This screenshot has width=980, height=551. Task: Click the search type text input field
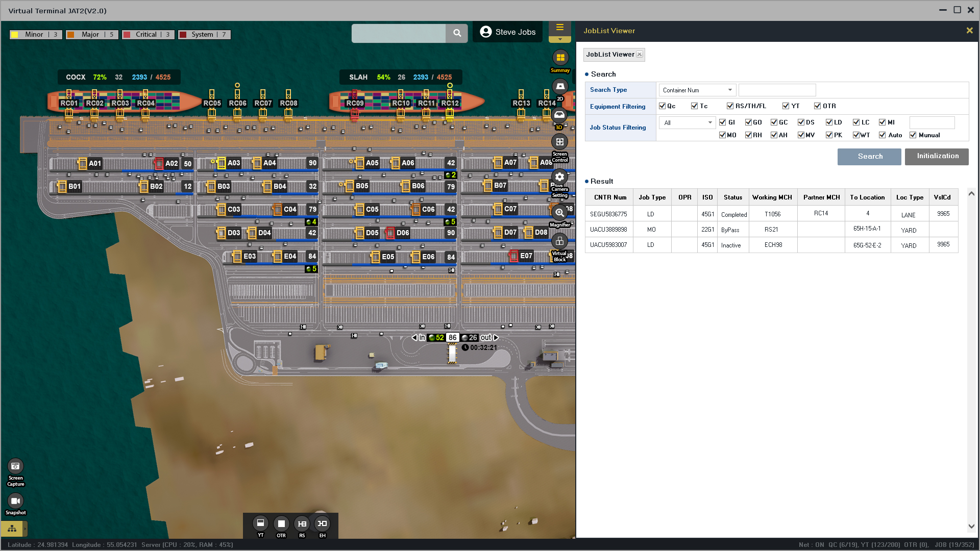[x=776, y=90]
